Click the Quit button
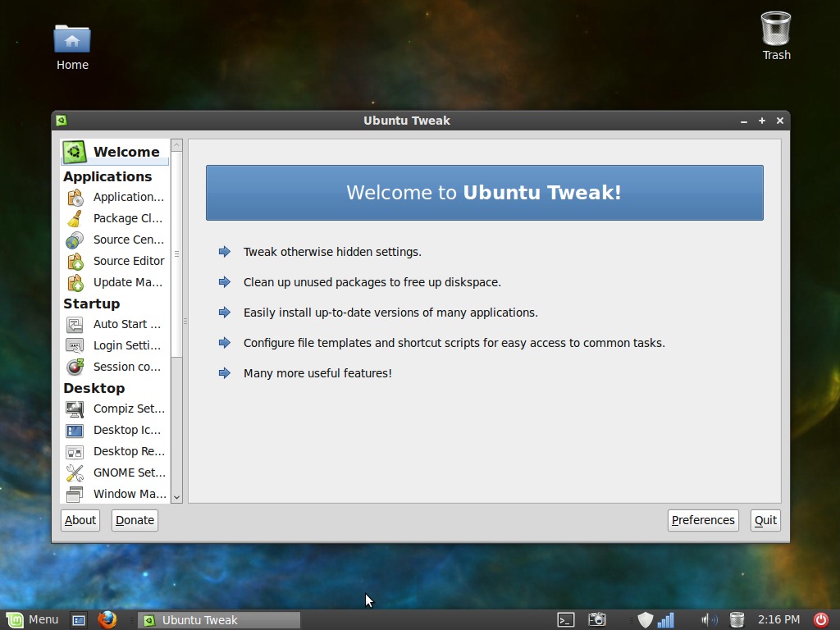 (765, 520)
